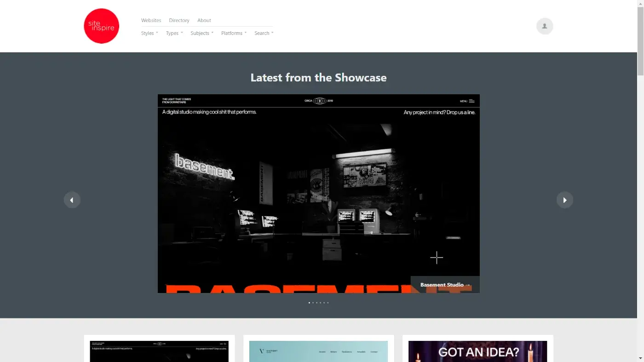Select the second carousel pagination dot
Image resolution: width=644 pixels, height=362 pixels.
(313, 303)
